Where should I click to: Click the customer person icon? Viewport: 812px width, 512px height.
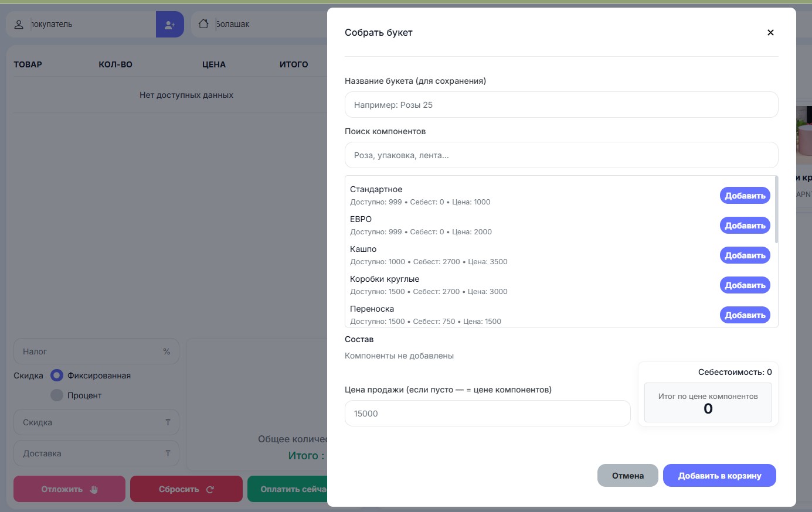click(x=19, y=25)
